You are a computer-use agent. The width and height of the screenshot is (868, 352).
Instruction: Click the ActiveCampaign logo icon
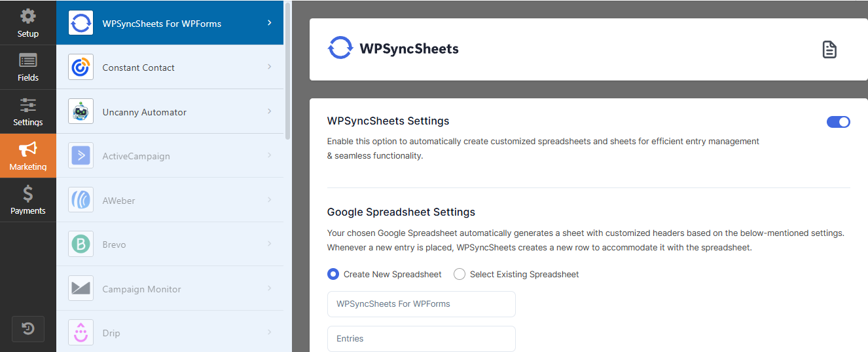coord(81,155)
